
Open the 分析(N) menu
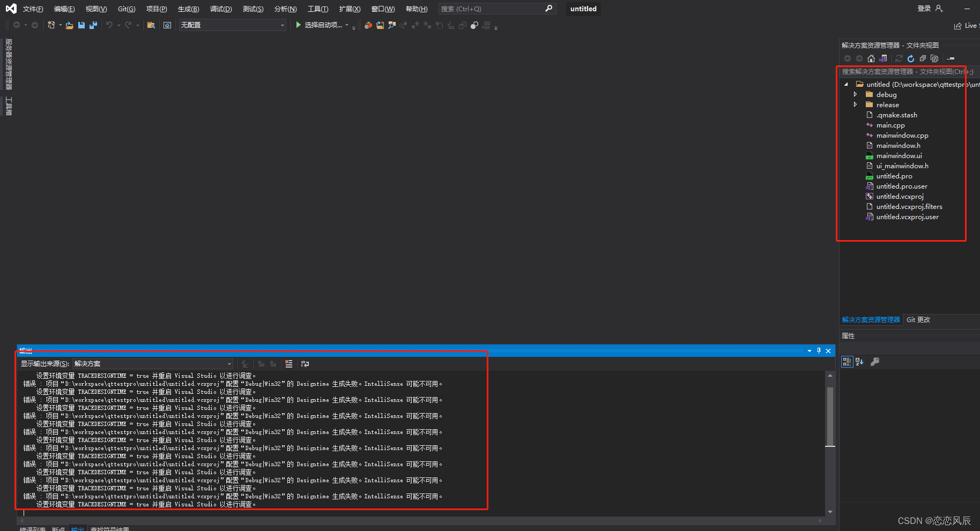(x=285, y=9)
